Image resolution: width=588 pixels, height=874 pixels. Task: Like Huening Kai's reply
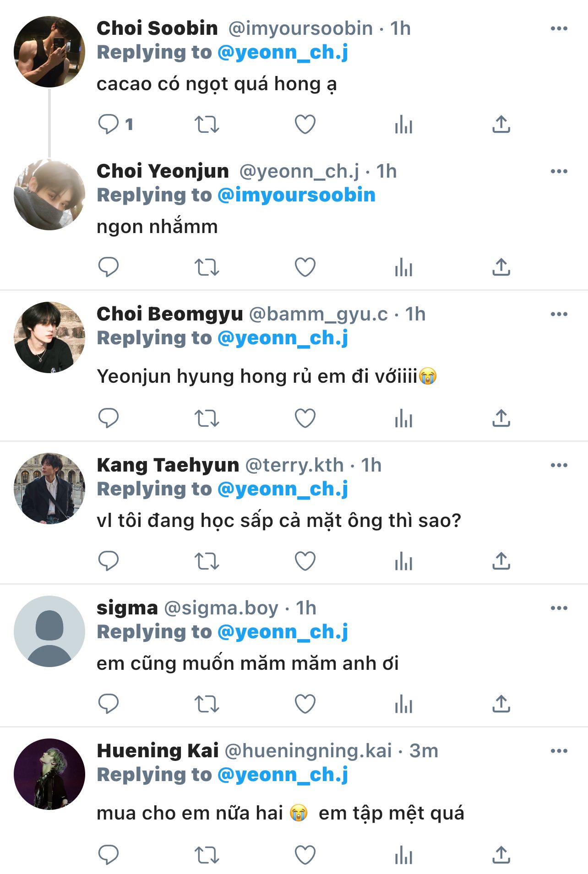pyautogui.click(x=305, y=855)
